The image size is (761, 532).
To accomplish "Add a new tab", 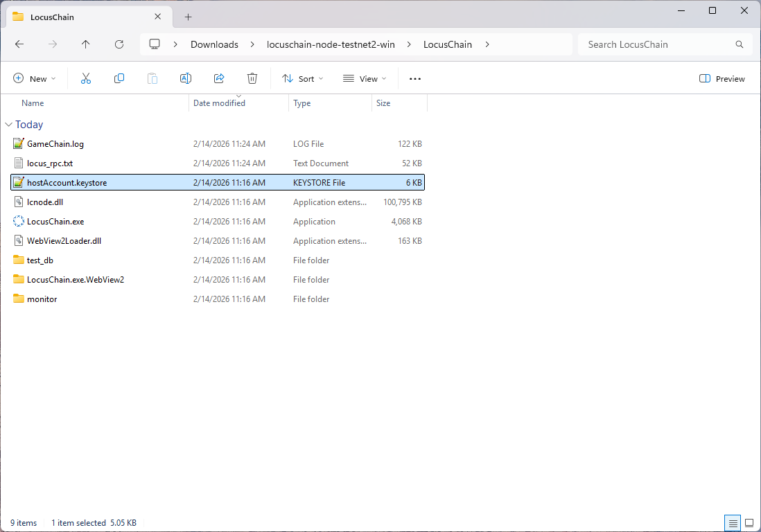I will [188, 17].
